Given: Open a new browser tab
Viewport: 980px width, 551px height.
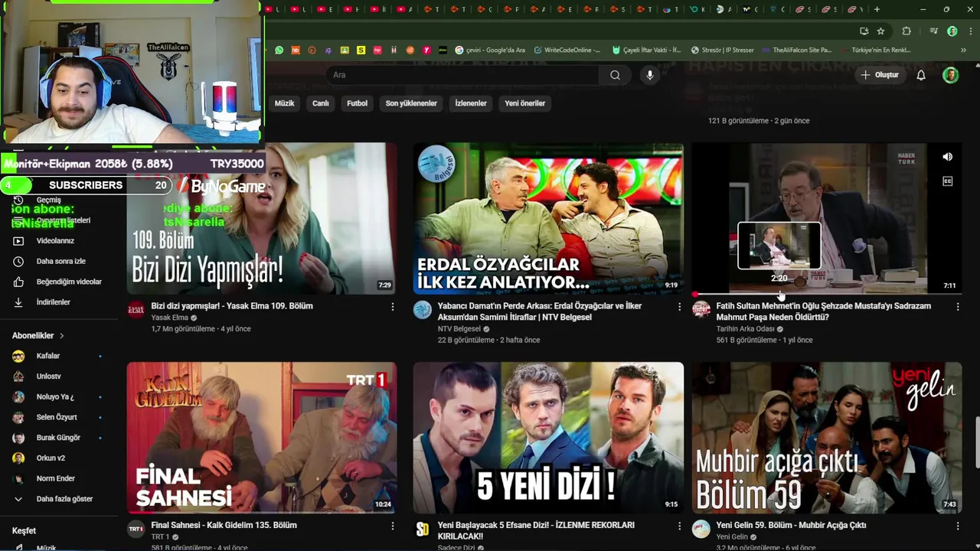Looking at the screenshot, I should click(877, 9).
